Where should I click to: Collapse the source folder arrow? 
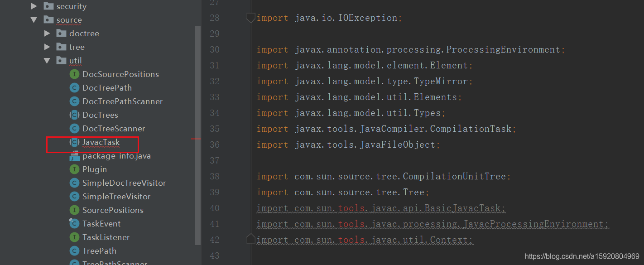(x=34, y=20)
